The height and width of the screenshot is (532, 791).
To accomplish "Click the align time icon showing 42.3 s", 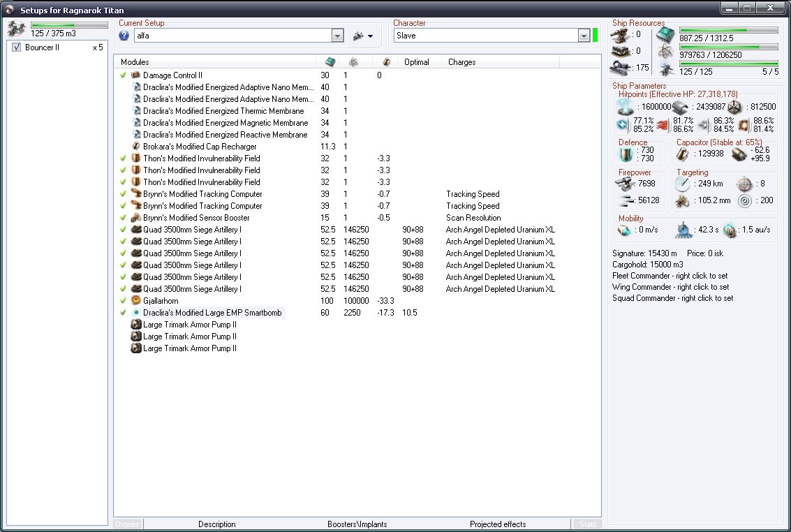I will point(683,230).
